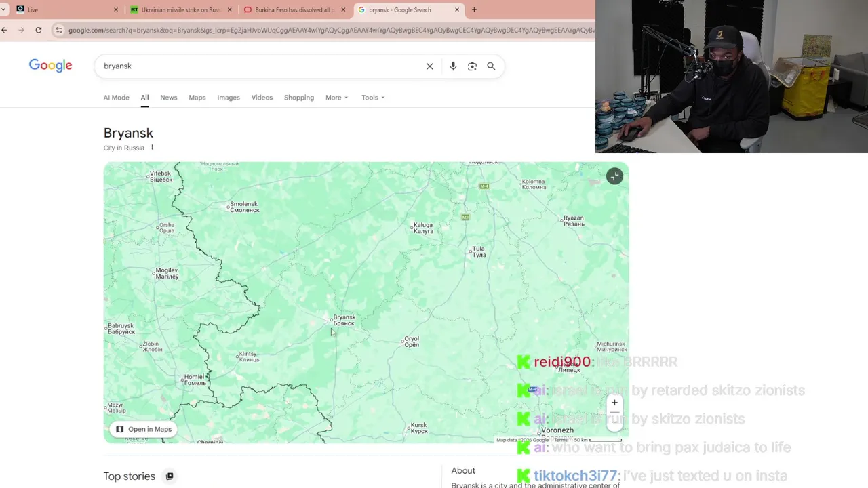Select the AI Mode search filter
This screenshot has width=868, height=488.
(116, 98)
